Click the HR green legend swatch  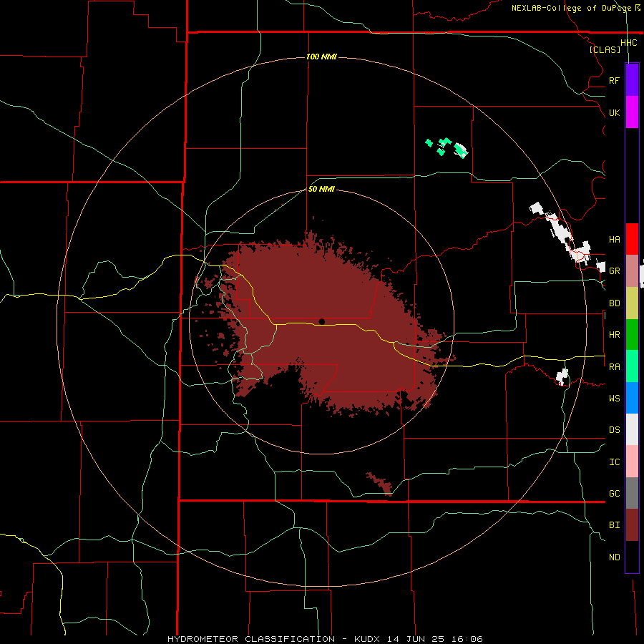pos(632,334)
